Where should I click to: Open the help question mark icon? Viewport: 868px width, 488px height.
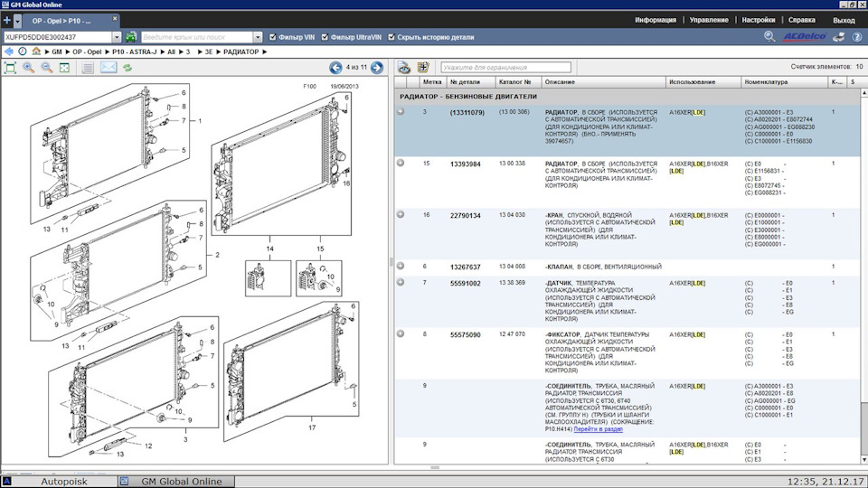click(x=856, y=37)
